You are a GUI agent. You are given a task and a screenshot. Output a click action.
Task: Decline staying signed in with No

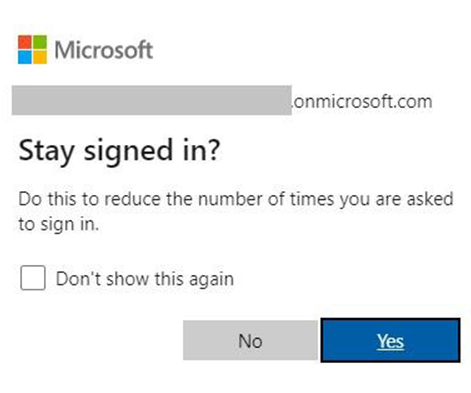pos(250,340)
